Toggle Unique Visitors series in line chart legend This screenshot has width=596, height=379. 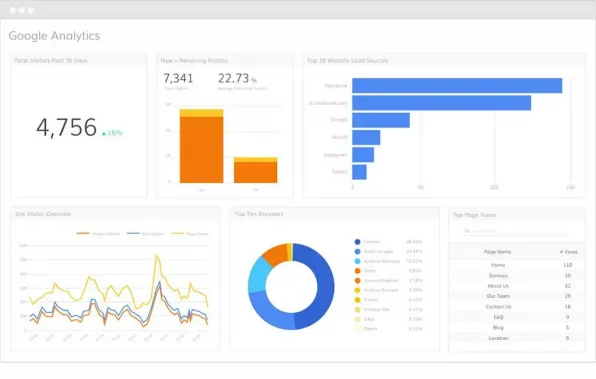coord(98,233)
